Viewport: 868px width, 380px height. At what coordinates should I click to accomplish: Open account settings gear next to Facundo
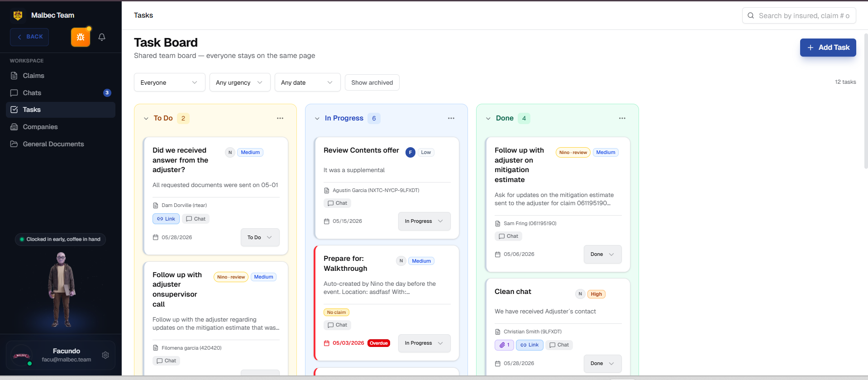105,355
